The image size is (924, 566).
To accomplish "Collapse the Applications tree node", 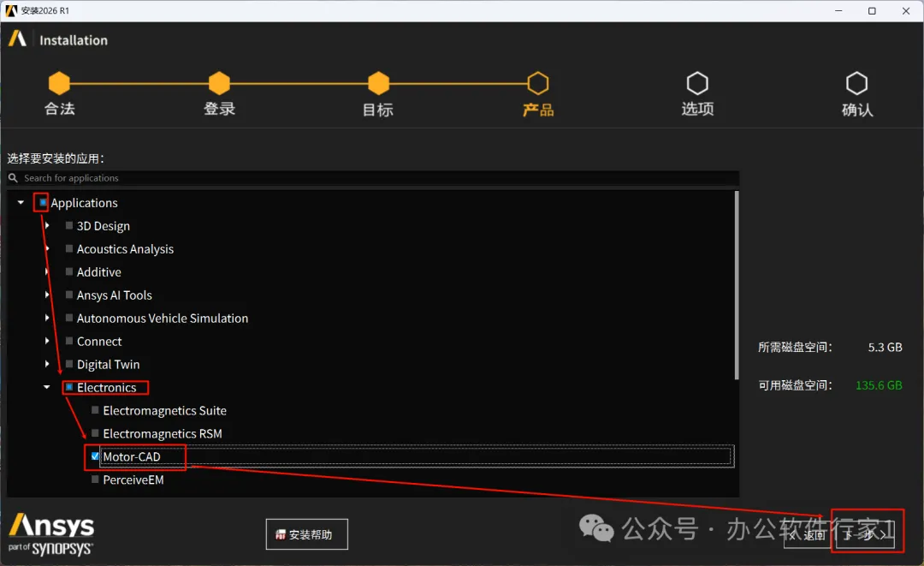I will pos(21,202).
